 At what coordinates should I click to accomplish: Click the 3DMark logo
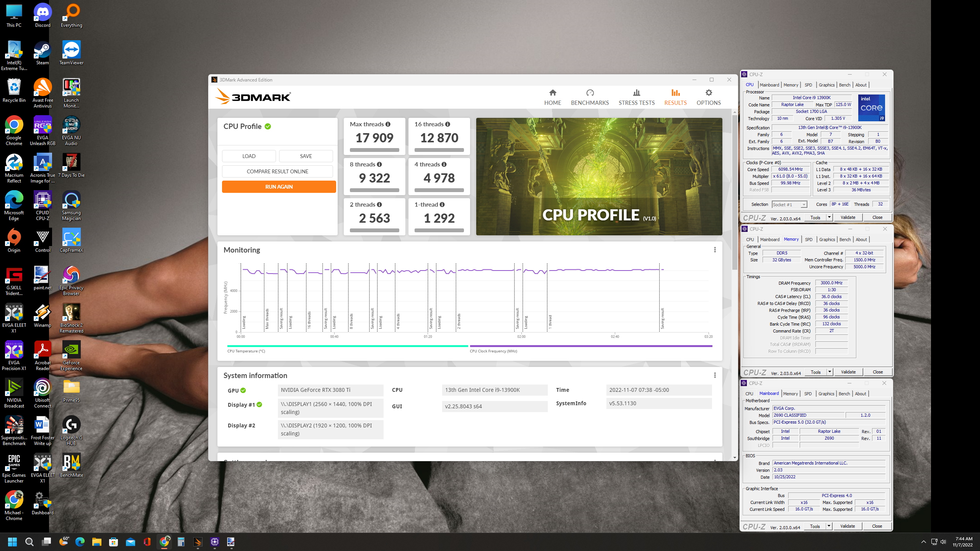253,96
